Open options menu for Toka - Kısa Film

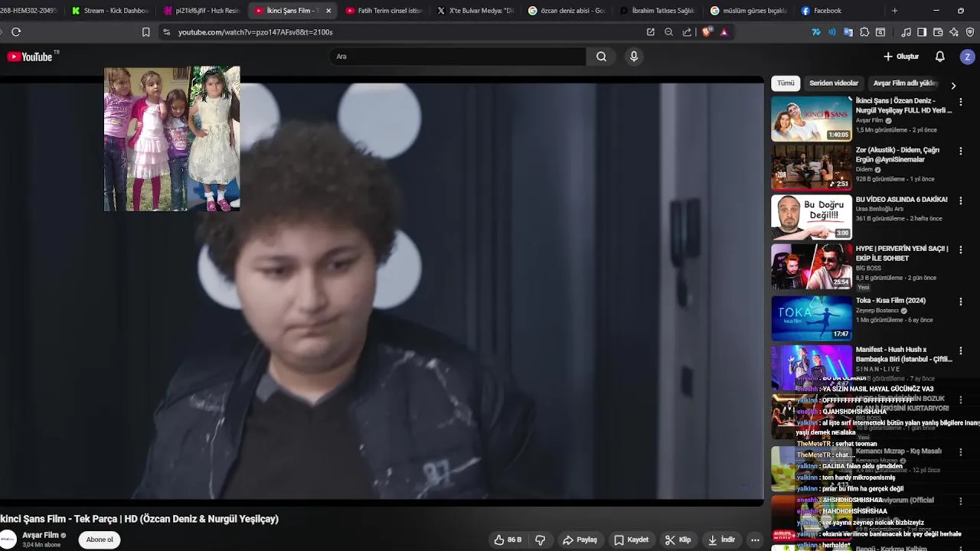960,302
